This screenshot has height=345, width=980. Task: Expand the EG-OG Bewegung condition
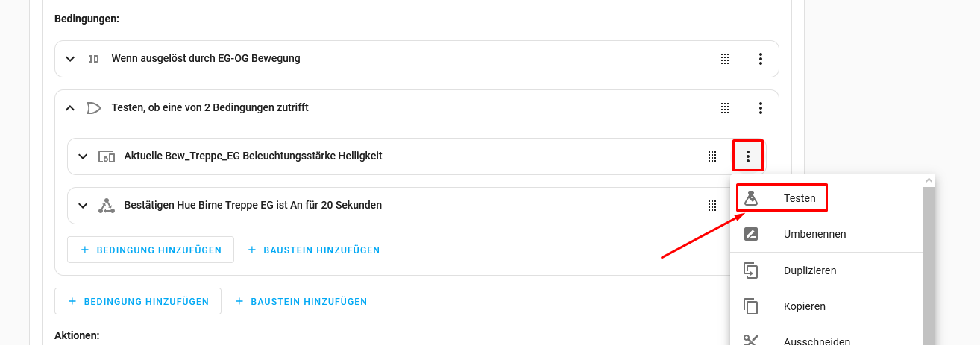point(71,59)
